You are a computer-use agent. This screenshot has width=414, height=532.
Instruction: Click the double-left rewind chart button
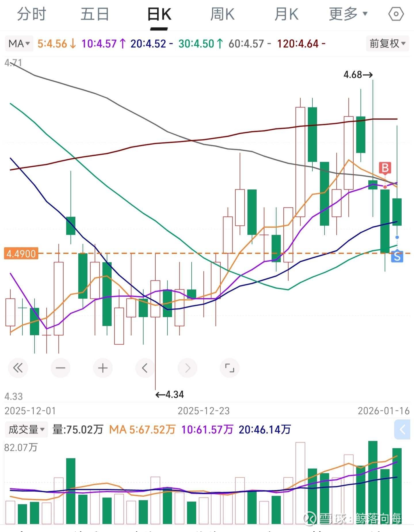point(18,368)
